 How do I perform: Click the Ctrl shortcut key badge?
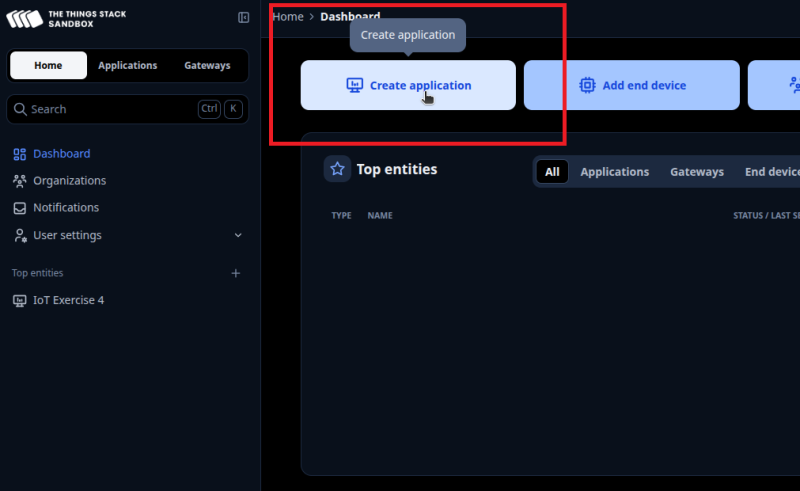(209, 109)
